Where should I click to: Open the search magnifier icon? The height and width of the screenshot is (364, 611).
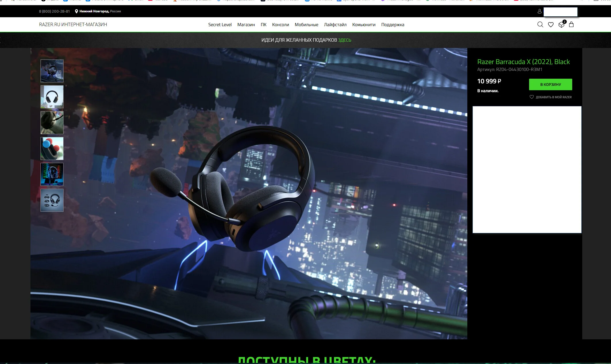click(540, 25)
